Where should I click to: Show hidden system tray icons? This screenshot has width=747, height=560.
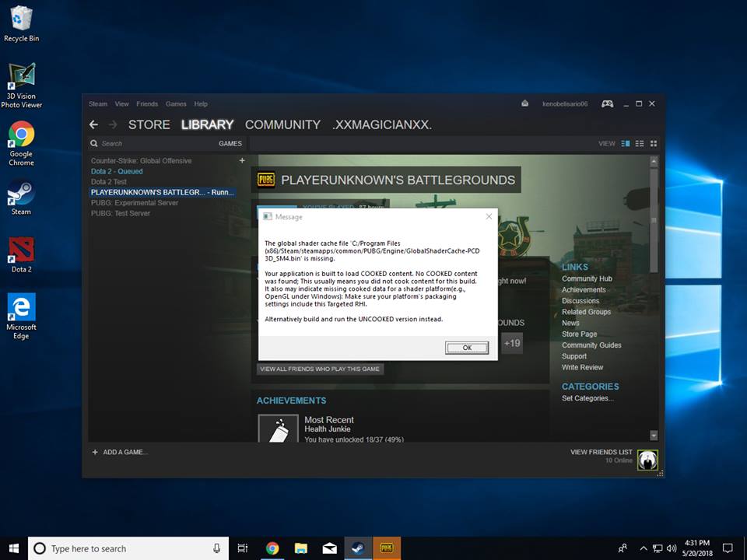tap(644, 548)
